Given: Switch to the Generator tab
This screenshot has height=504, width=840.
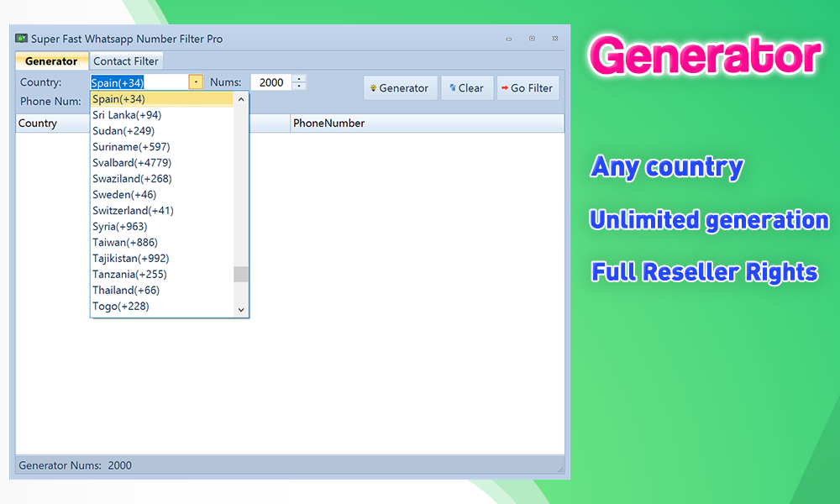Looking at the screenshot, I should click(x=51, y=60).
